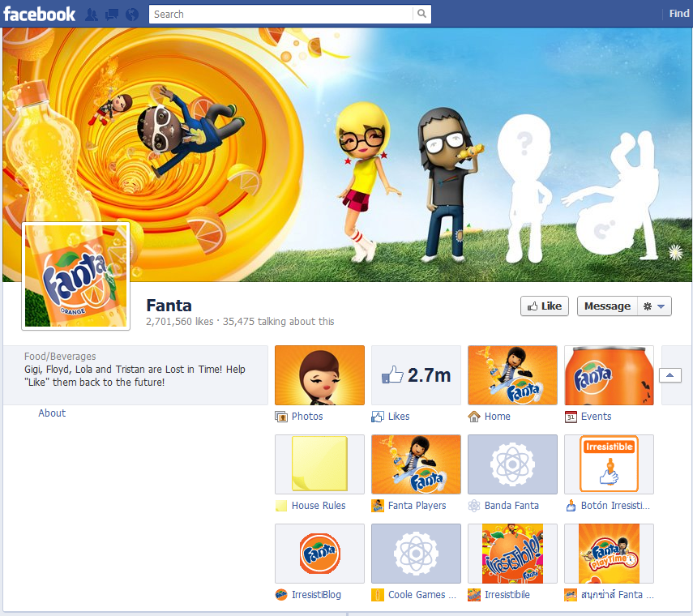
Task: Click the small Photos icon
Action: coord(281,417)
